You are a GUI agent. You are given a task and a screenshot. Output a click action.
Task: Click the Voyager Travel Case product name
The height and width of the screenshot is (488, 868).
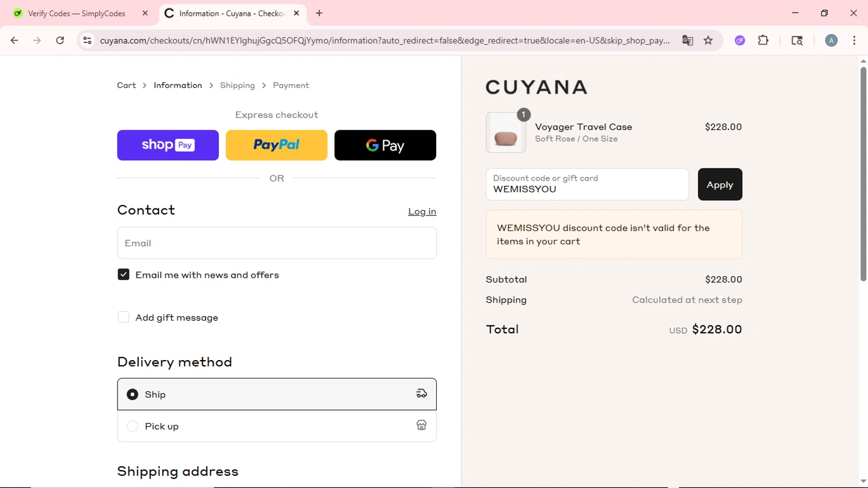[583, 127]
